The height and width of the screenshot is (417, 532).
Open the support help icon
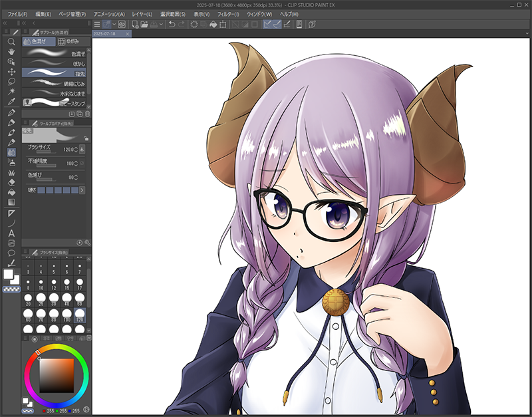[312, 25]
